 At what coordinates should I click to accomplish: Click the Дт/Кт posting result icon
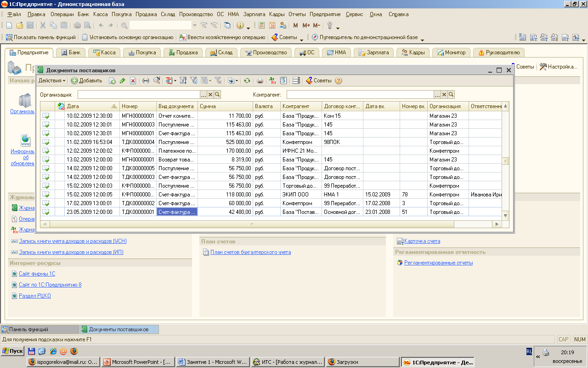(x=272, y=80)
